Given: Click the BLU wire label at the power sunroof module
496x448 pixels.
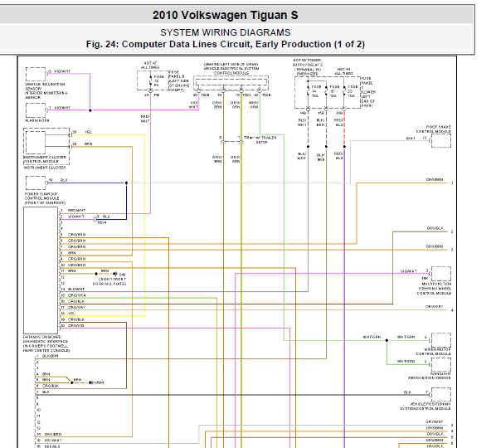Looking at the screenshot, I should [x=64, y=180].
